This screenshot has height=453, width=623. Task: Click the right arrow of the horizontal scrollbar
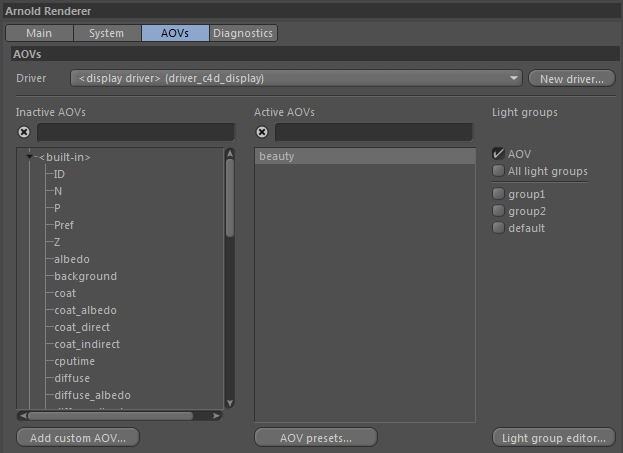click(x=216, y=416)
